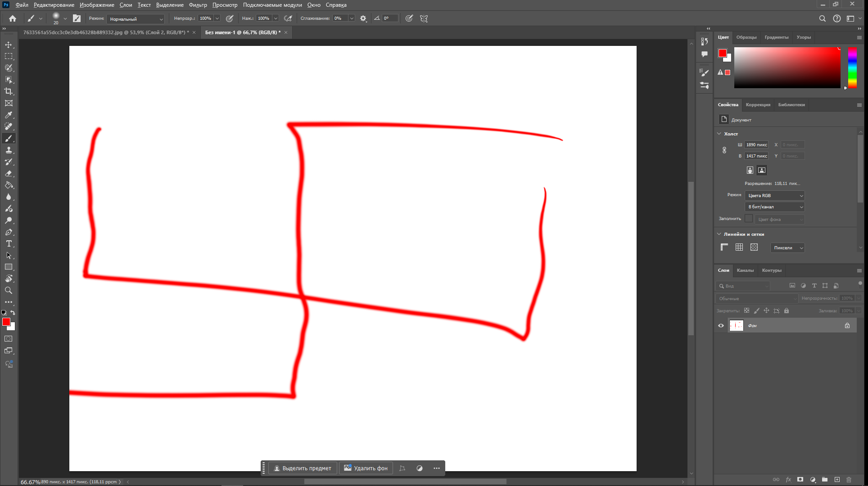This screenshot has height=486, width=868.
Task: Click the canvas width input field
Action: click(756, 144)
